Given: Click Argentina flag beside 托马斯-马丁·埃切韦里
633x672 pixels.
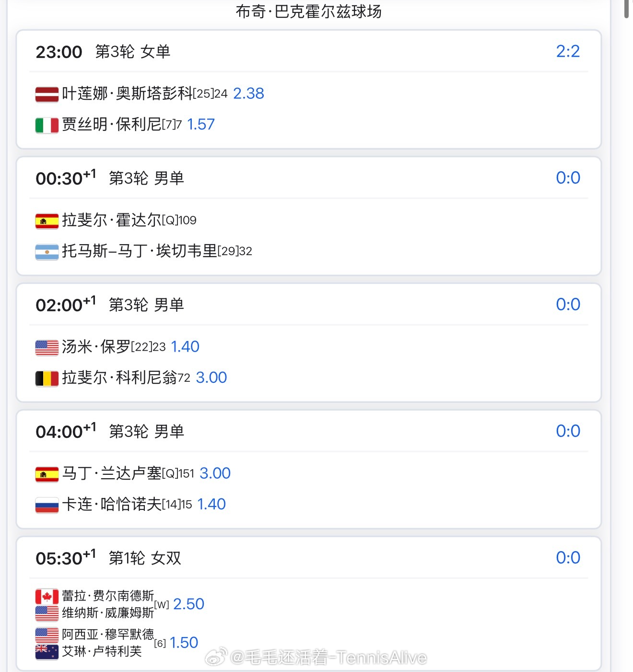Looking at the screenshot, I should (x=47, y=252).
